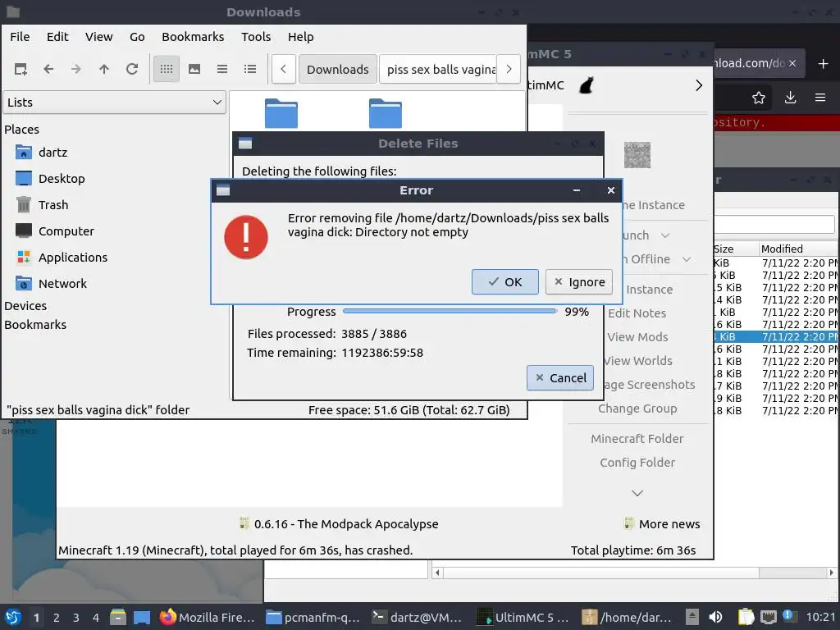Open the LXQt start menu icon
Image resolution: width=840 pixels, height=630 pixels.
(x=13, y=617)
